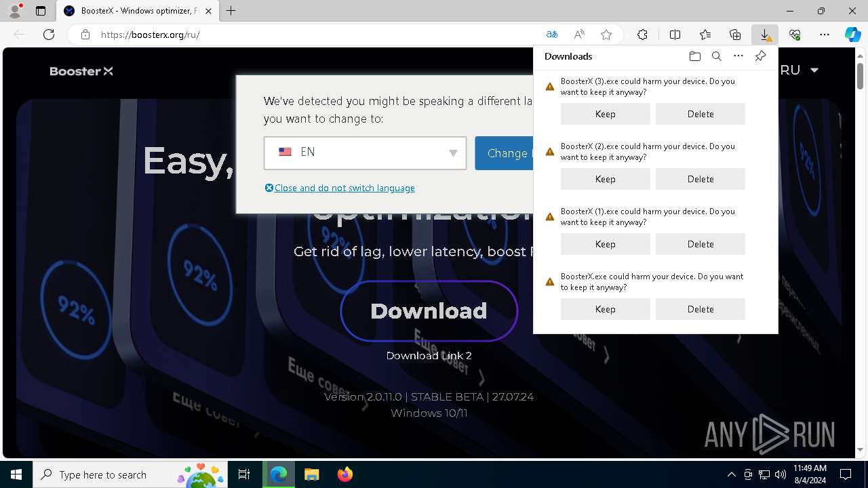Viewport: 868px width, 488px height.
Task: Keep BoosterX (1).exe
Action: [x=605, y=244]
